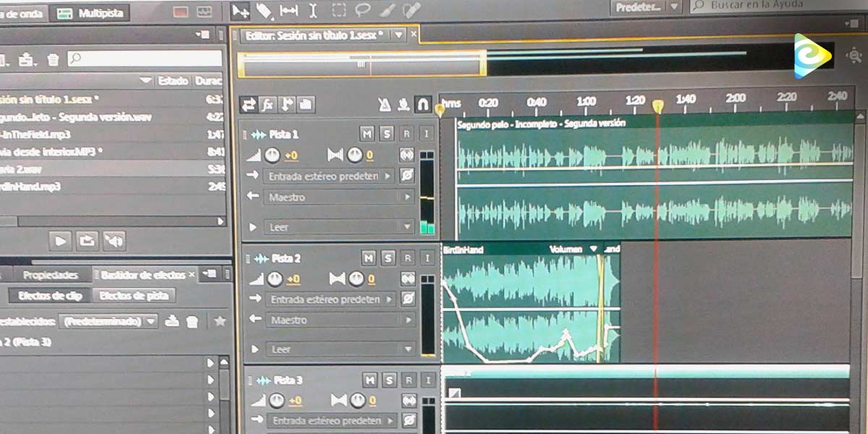This screenshot has width=868, height=434.
Task: Toggle the magnet snapping icon
Action: click(423, 105)
